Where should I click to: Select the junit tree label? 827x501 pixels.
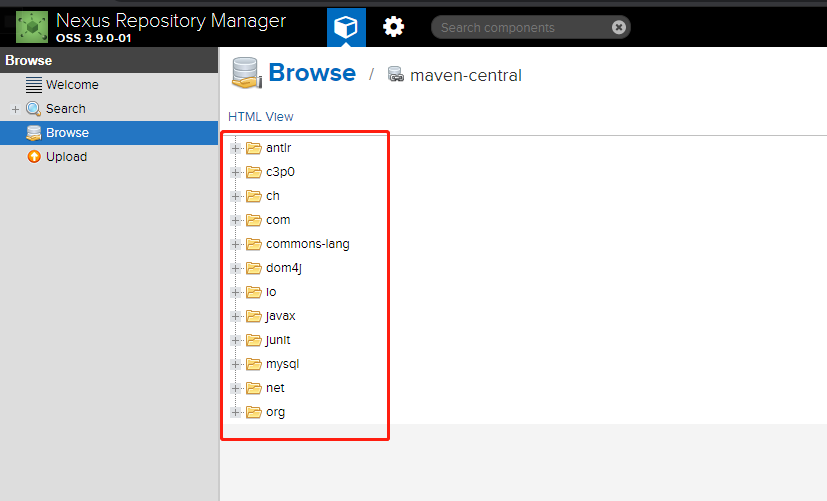point(278,340)
